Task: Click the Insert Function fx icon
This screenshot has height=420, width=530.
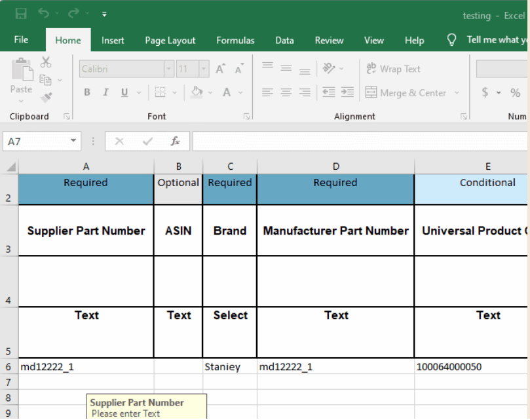Action: click(x=175, y=141)
